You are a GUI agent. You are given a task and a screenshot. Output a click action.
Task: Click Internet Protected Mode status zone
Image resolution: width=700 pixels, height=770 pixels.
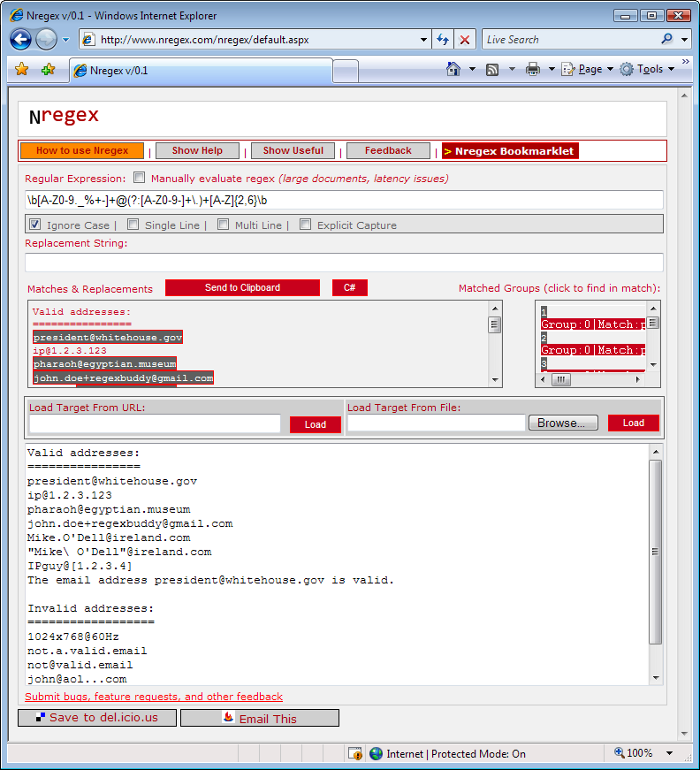click(x=448, y=754)
